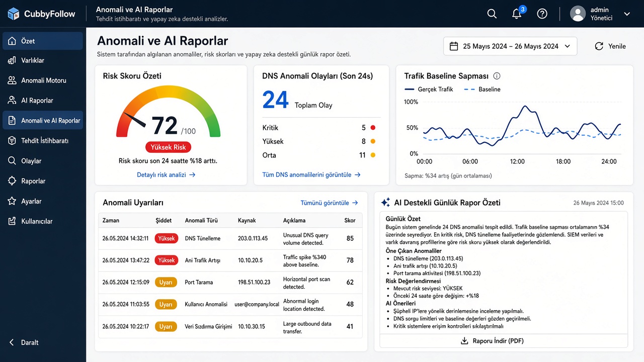Open notifications bell with 3 badge
Screen dimensions: 644x362
(517, 13)
